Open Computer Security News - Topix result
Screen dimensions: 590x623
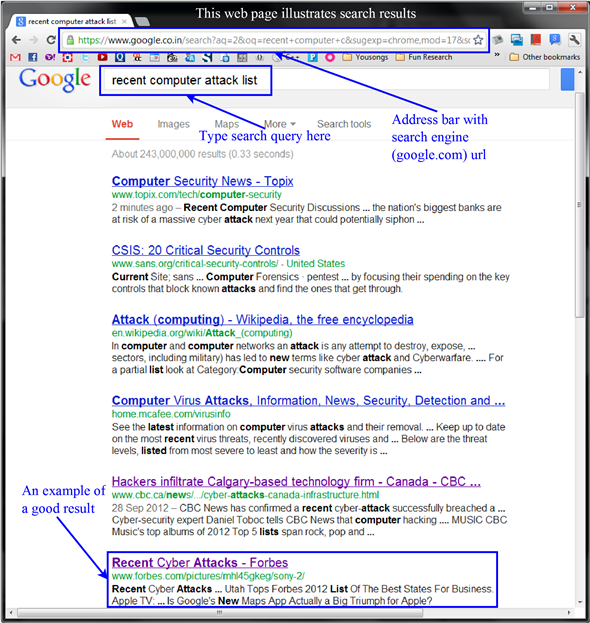point(203,181)
